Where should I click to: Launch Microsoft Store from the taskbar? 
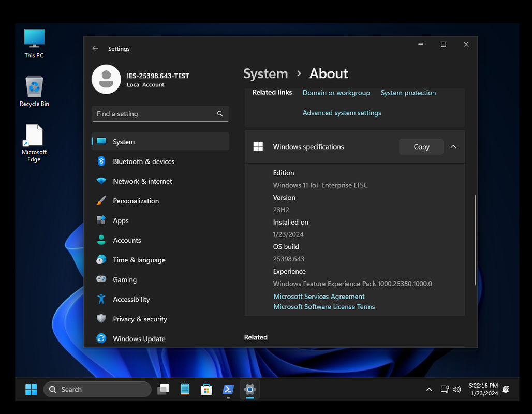coord(206,389)
